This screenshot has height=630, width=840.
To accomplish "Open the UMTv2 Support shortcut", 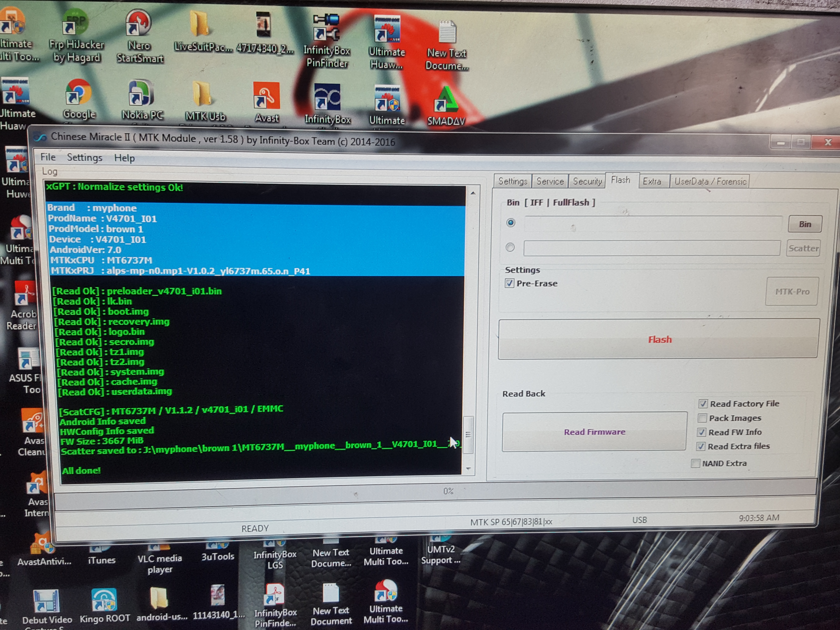I will (440, 550).
